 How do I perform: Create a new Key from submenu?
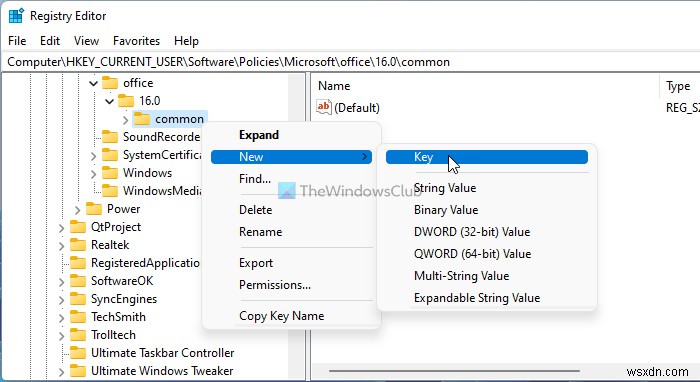pyautogui.click(x=487, y=157)
